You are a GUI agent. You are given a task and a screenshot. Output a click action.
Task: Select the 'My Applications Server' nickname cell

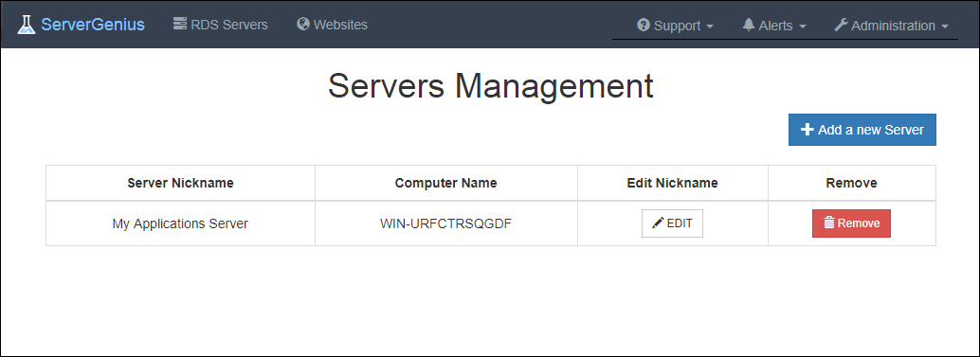tap(180, 223)
